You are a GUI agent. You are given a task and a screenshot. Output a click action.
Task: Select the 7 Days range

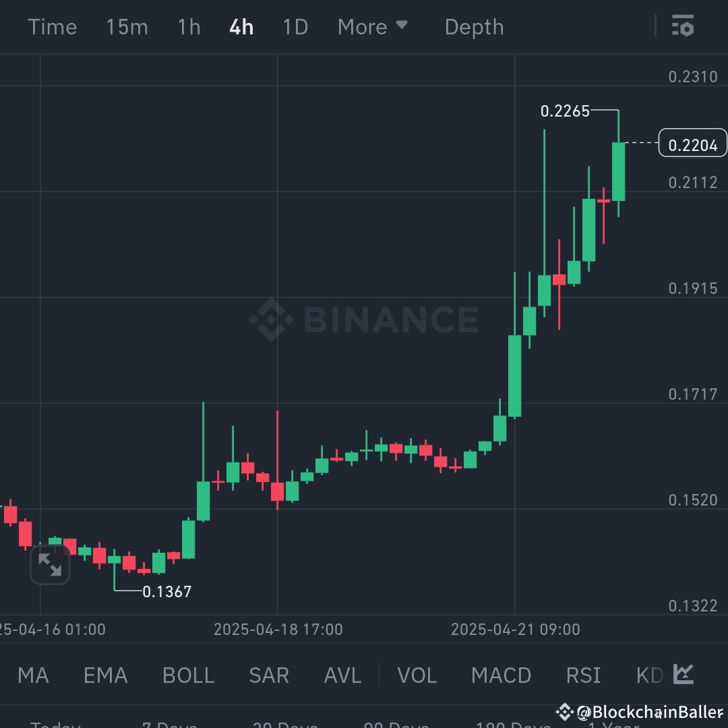(169, 723)
